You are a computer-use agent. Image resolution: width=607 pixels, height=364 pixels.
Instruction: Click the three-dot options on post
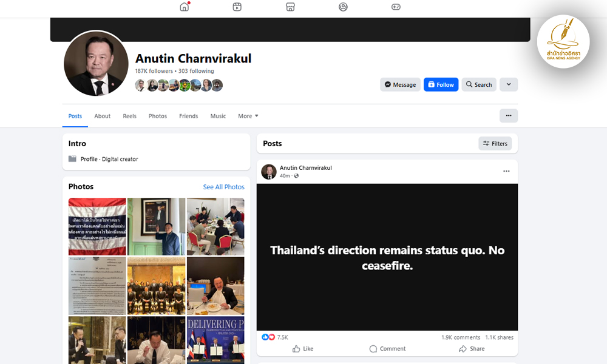click(x=506, y=172)
